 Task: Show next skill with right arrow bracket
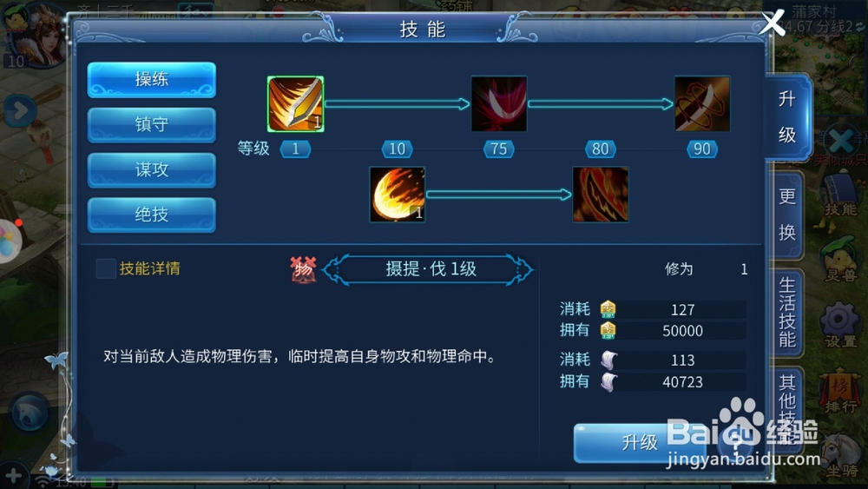point(520,270)
